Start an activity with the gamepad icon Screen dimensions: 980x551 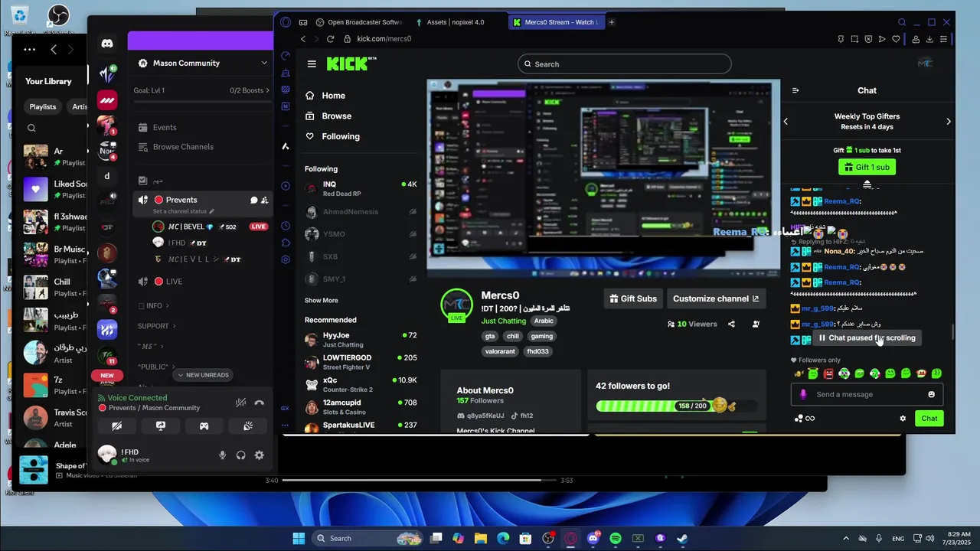204,426
